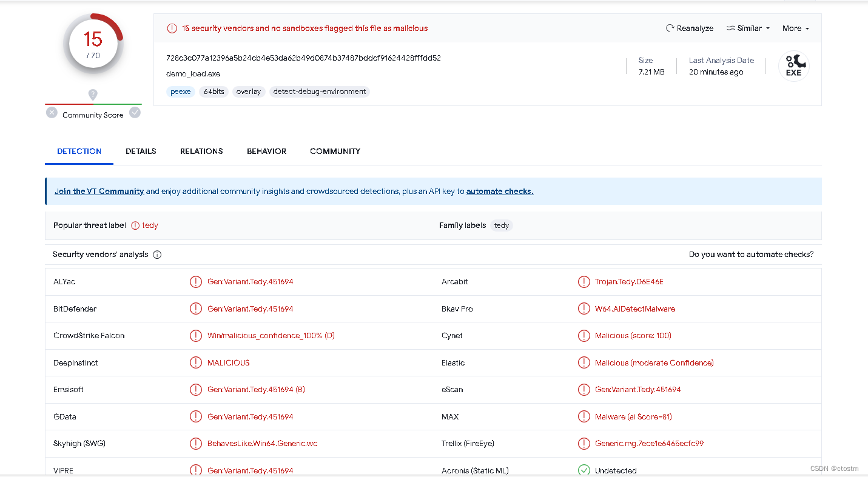The width and height of the screenshot is (868, 477).
Task: Follow the automate checks link
Action: [500, 192]
